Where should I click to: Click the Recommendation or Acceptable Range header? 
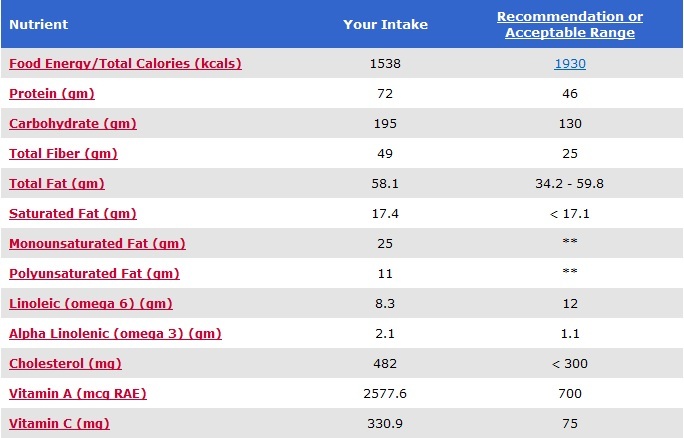point(570,25)
